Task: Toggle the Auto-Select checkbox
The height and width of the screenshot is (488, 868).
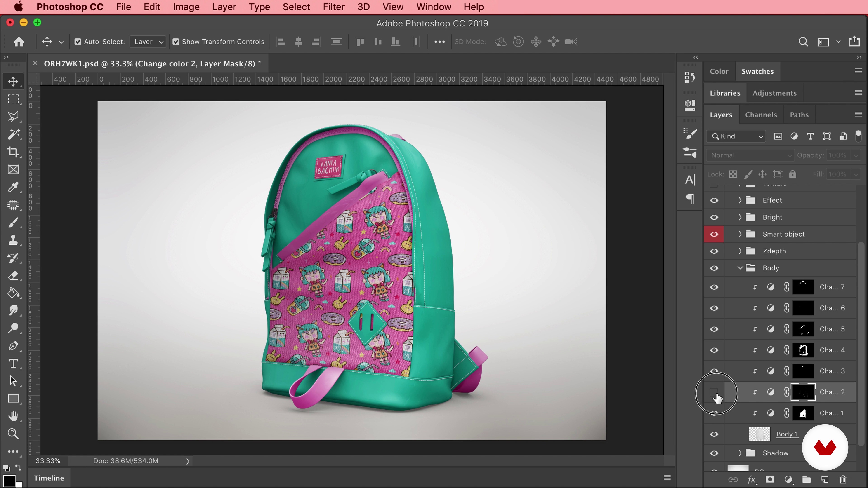Action: (78, 42)
